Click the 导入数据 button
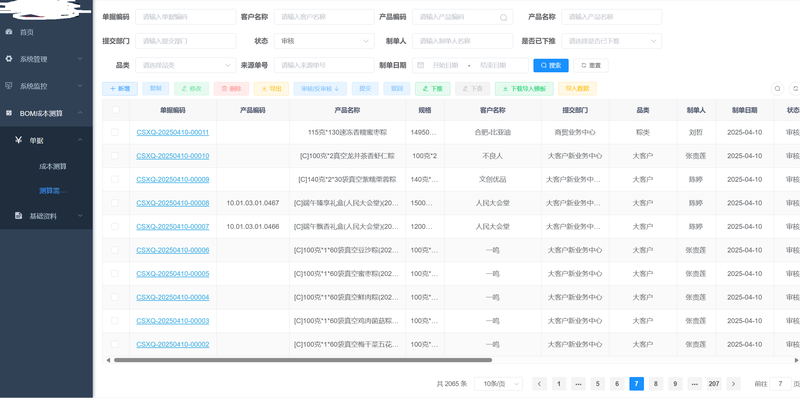Screen dimensions: 800x398 tap(577, 89)
